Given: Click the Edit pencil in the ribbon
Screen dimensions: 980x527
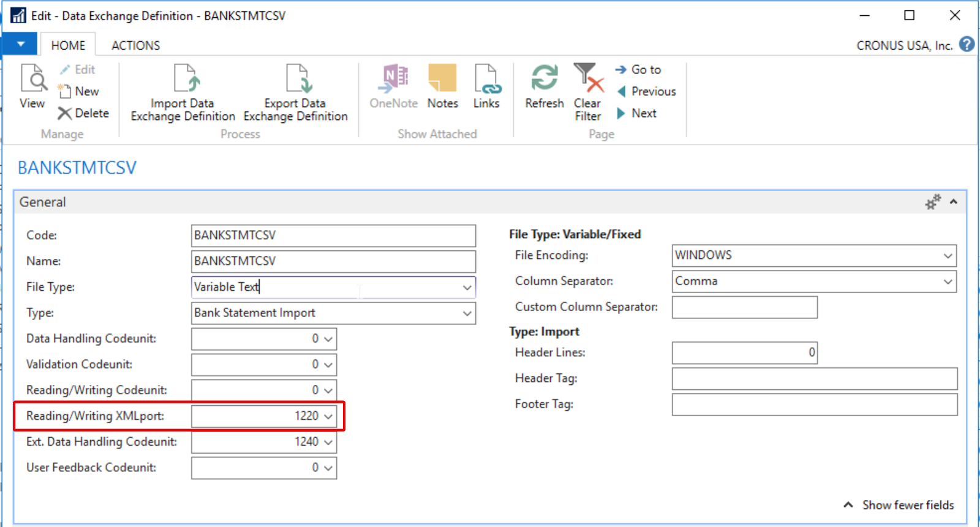Looking at the screenshot, I should click(x=77, y=70).
